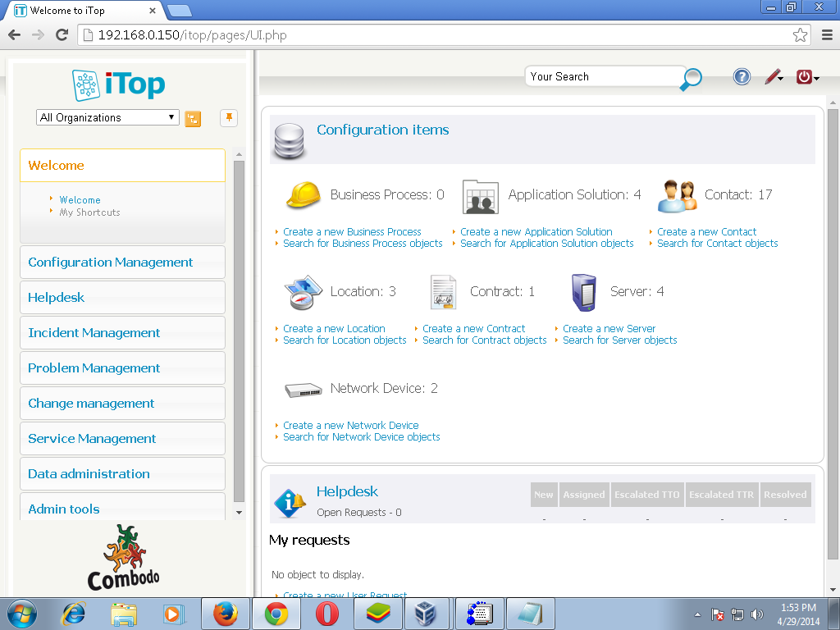The image size is (840, 630).
Task: Pin the navigation sidebar with the pushpin
Action: (228, 118)
